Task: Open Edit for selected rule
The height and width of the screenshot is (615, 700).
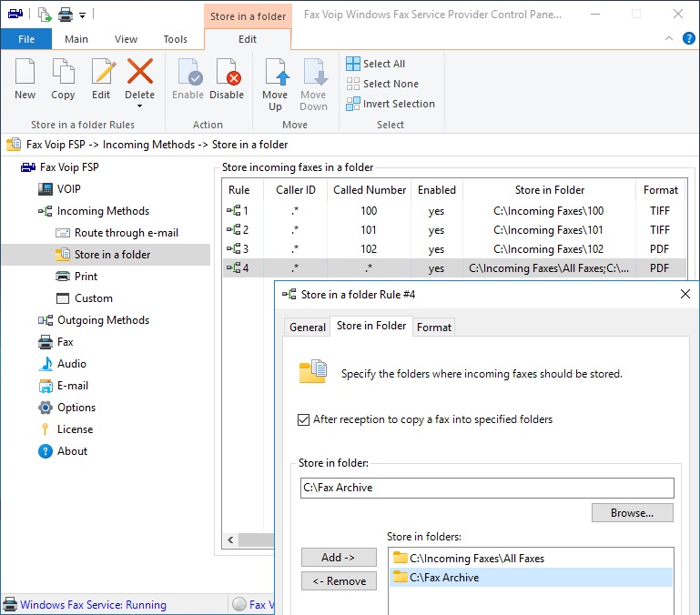Action: pyautogui.click(x=102, y=79)
